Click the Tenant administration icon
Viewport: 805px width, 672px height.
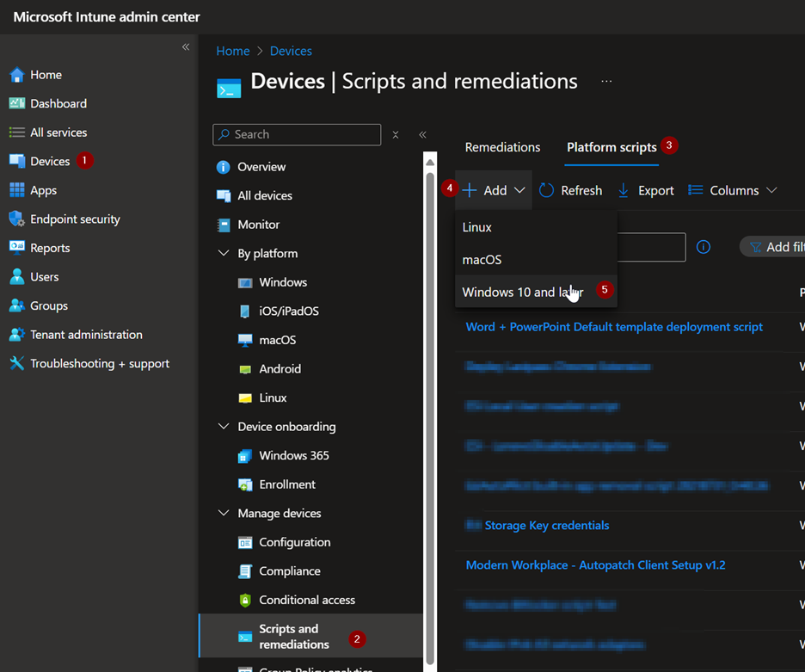(x=16, y=334)
